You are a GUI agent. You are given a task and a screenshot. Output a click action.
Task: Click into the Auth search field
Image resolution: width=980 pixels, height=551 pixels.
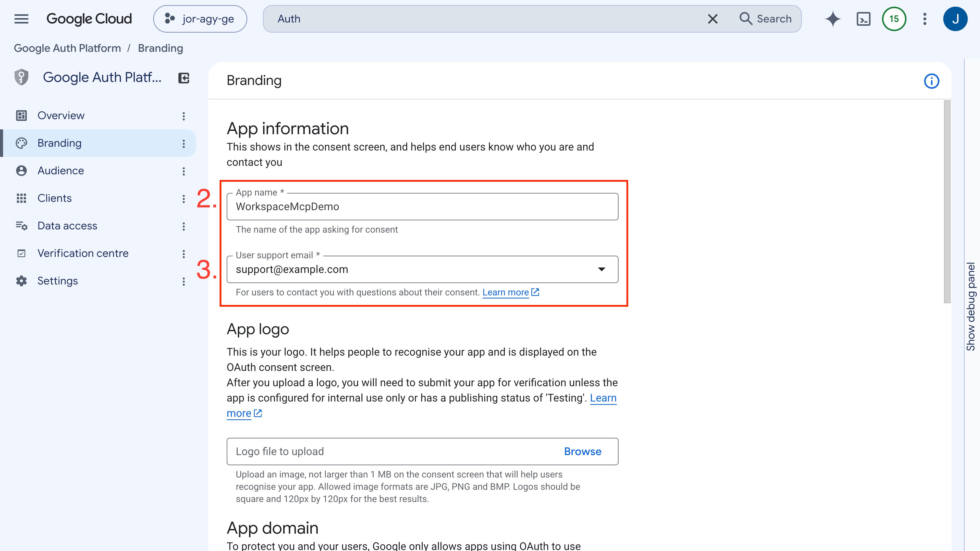(487, 19)
